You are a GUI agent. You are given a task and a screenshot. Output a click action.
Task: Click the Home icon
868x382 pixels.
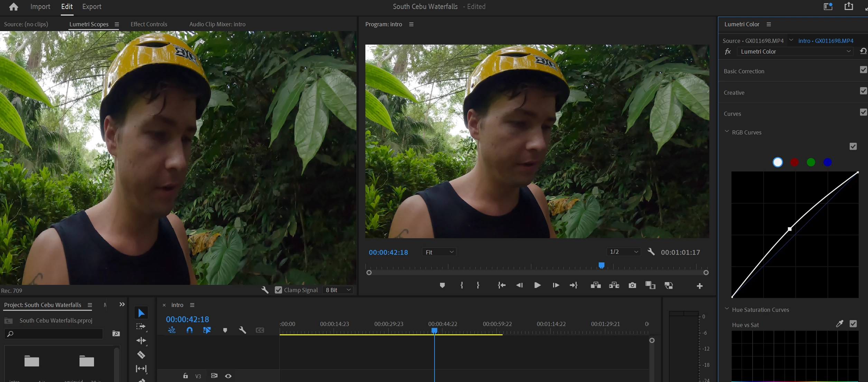[x=13, y=7]
